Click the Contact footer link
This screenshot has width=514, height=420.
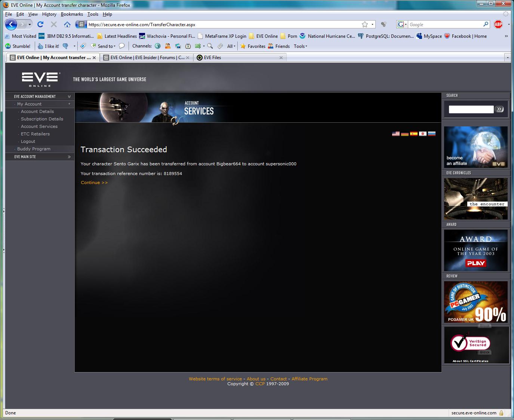tap(278, 379)
